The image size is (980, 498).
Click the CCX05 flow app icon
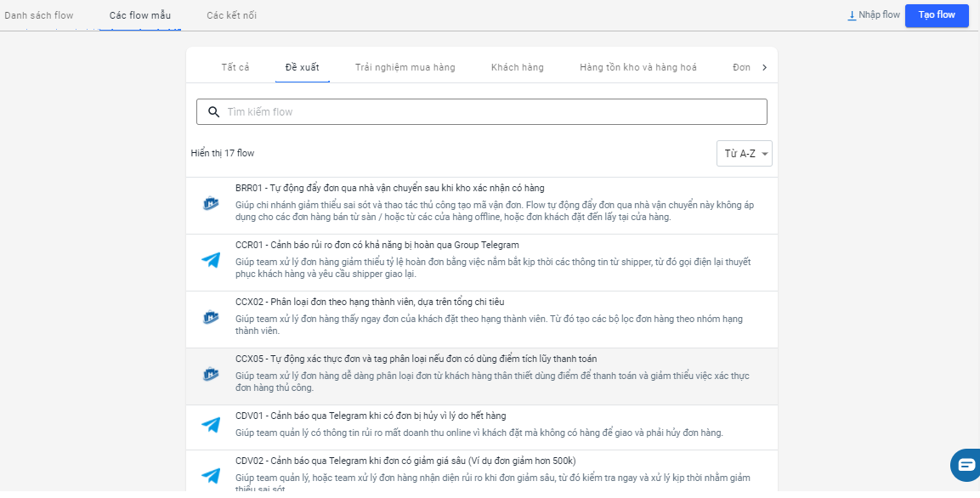211,375
